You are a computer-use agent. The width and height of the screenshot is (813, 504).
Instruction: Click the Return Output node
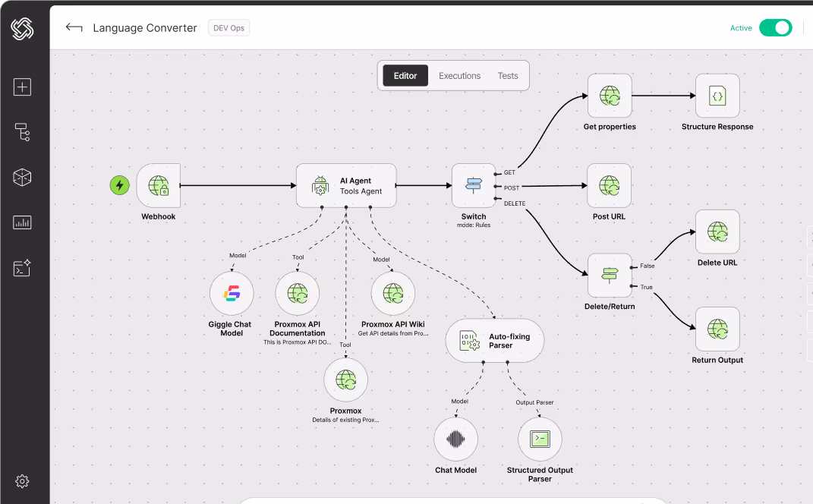tap(717, 329)
